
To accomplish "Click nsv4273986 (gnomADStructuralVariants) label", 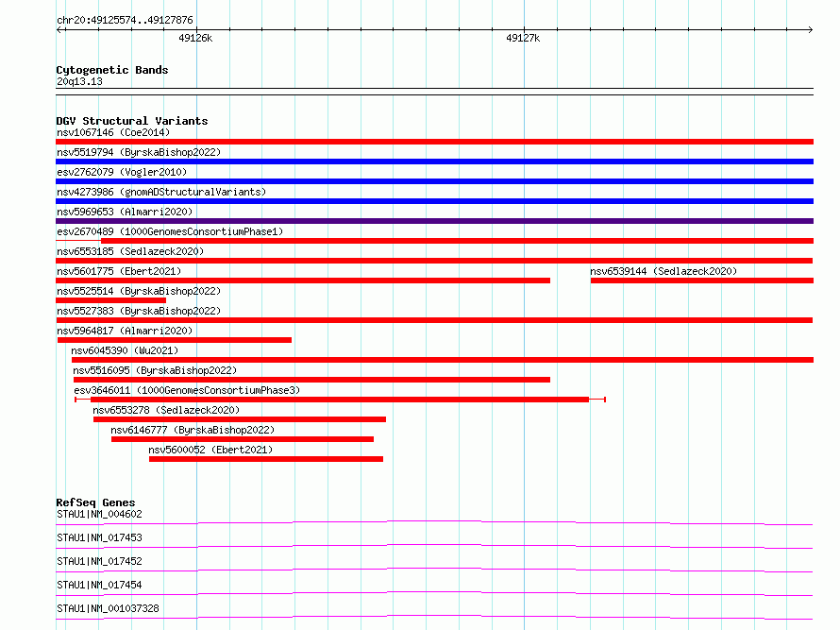I will point(161,192).
